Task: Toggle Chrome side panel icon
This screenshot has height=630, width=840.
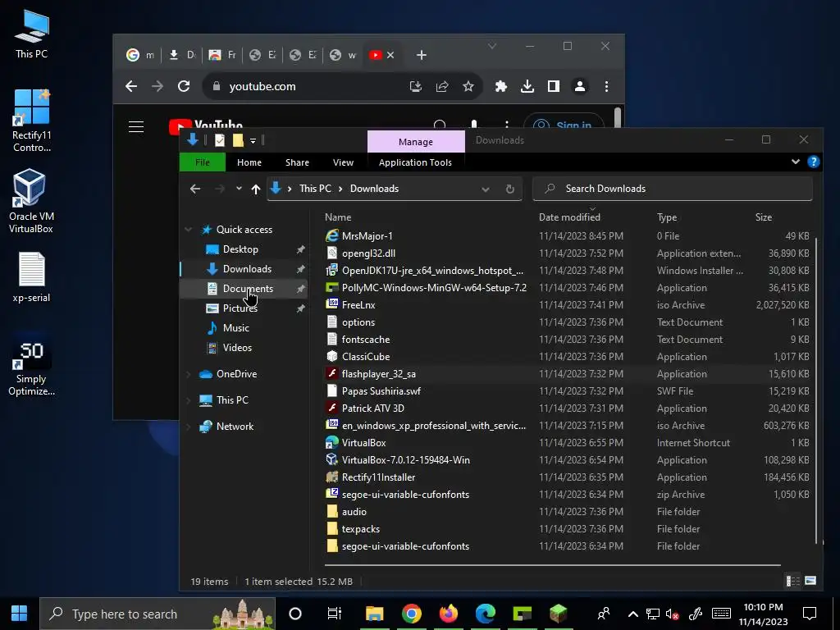Action: (x=554, y=86)
